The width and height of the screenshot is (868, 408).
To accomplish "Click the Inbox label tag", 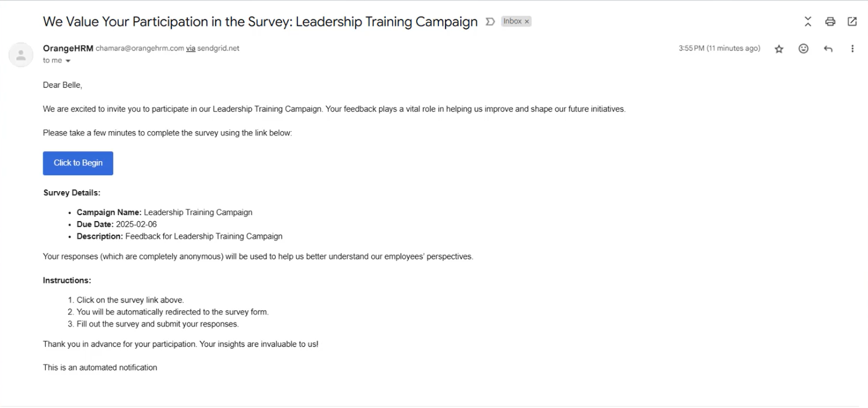I will click(512, 21).
